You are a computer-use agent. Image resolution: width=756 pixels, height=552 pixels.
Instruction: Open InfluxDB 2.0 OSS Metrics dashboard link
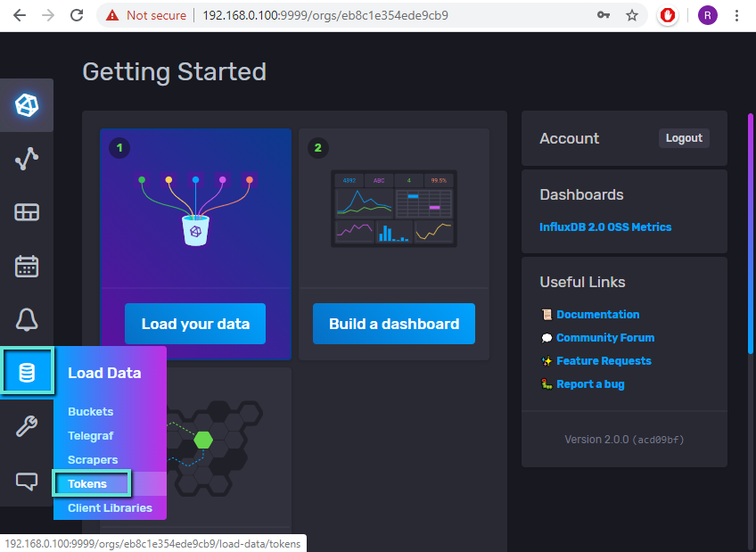605,227
